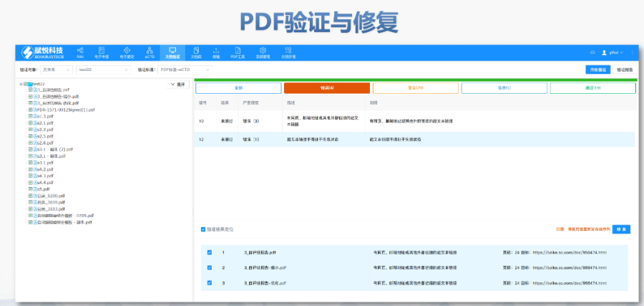The image size is (644, 306).
Task: Toggle checkbox for test22 root folder
Action: [x=26, y=84]
